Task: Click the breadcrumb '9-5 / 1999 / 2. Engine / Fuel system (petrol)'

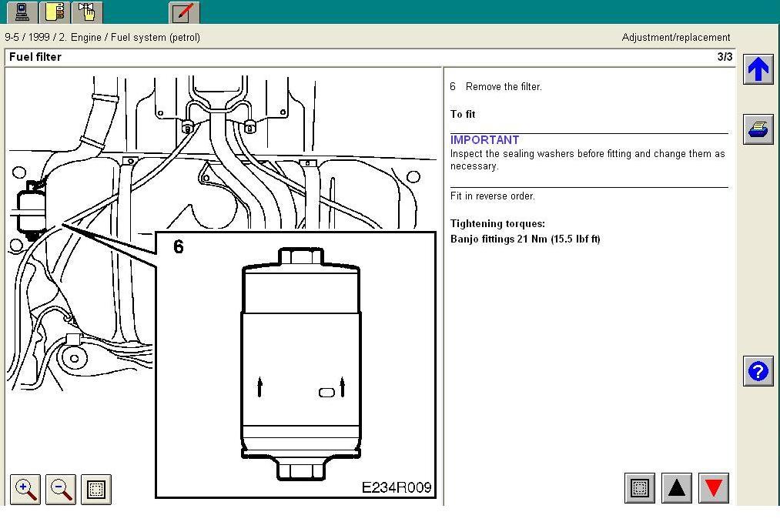Action: 102,37
